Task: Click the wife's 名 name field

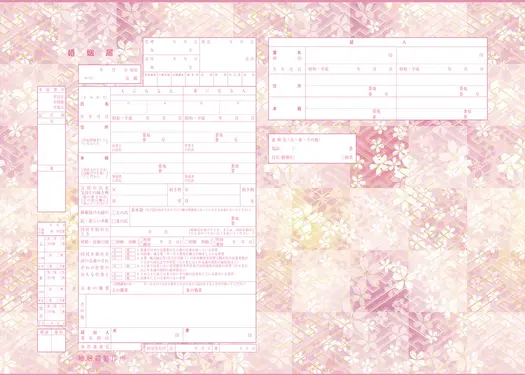Action: (237, 107)
